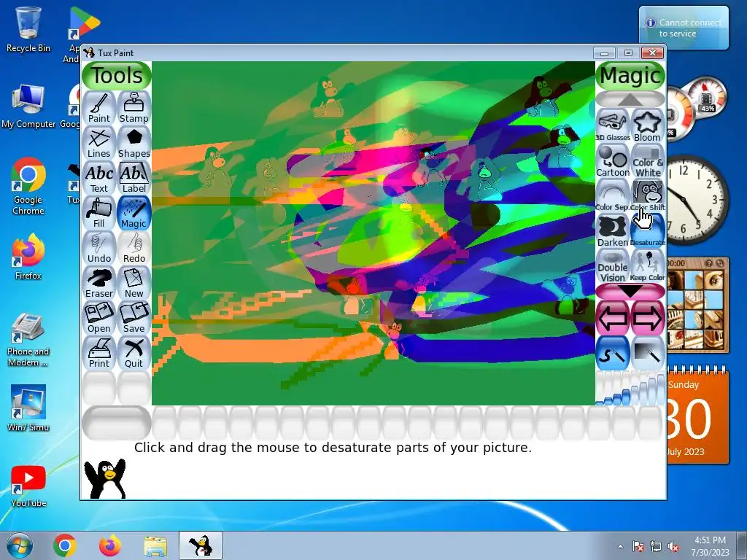Activate the Label tool
This screenshot has height=560, width=747.
click(134, 178)
